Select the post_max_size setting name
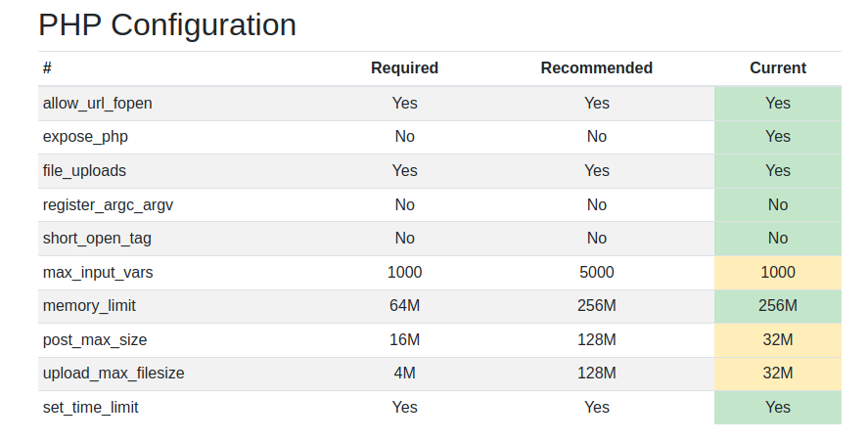This screenshot has height=441, width=868. coord(96,339)
